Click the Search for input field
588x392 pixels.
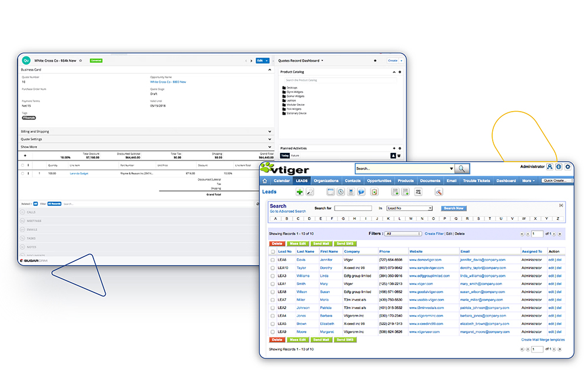click(353, 208)
